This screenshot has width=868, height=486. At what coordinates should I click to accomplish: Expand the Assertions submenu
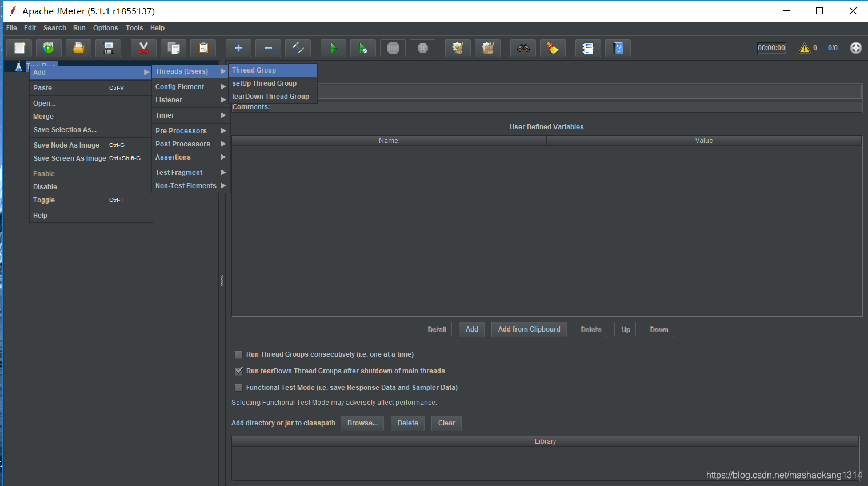pyautogui.click(x=191, y=157)
